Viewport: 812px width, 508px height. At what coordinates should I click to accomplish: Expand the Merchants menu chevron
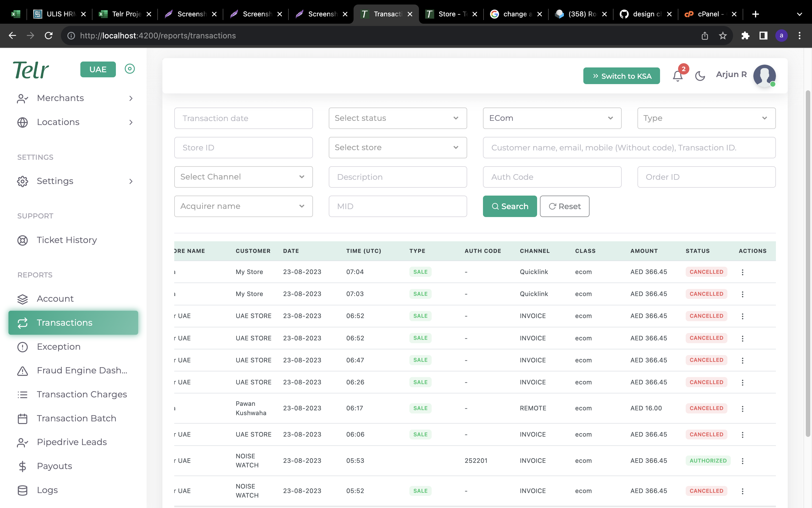[131, 98]
